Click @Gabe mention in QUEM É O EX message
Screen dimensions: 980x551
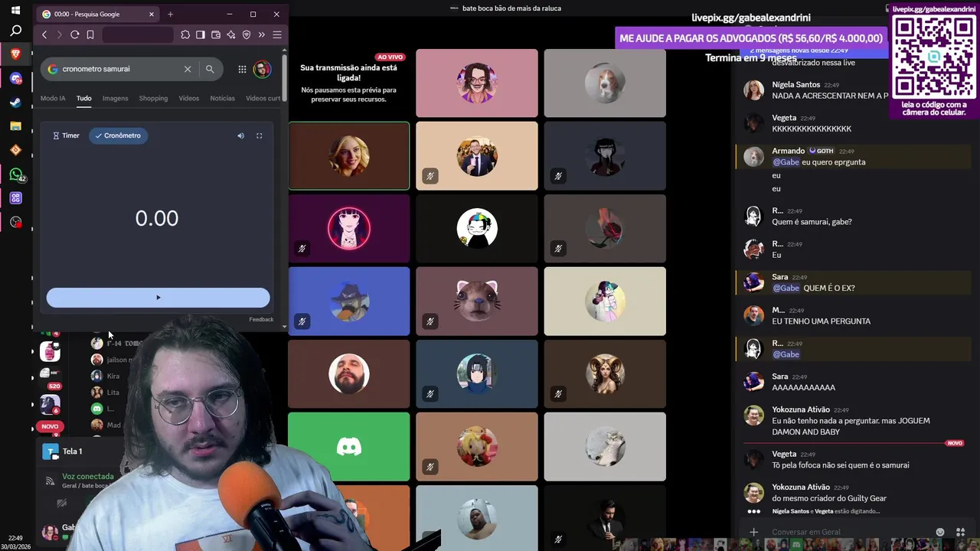click(x=786, y=288)
